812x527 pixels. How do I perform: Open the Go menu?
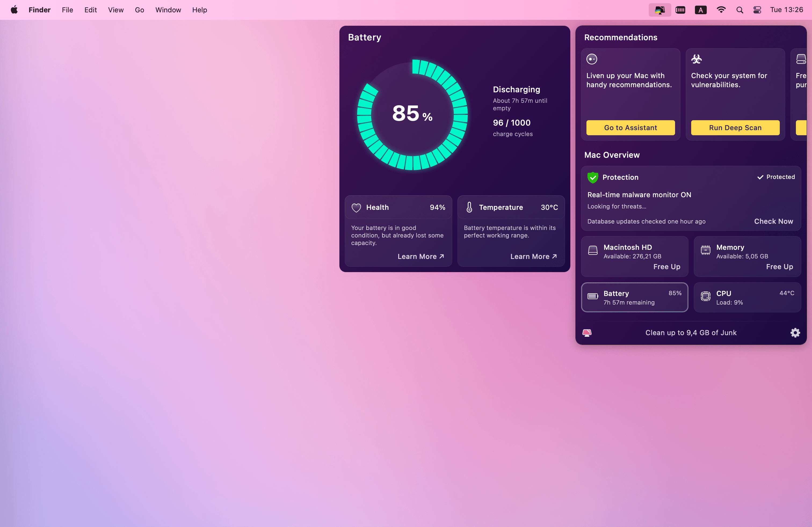pos(139,10)
